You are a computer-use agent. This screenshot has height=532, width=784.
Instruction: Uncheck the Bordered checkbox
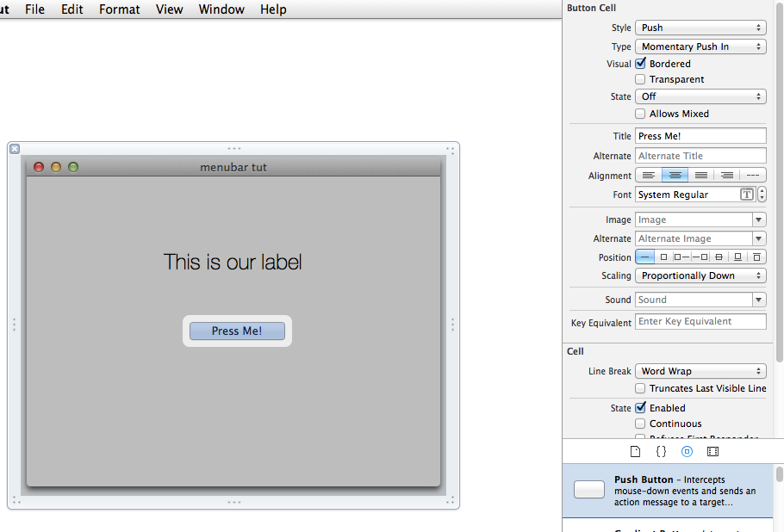click(x=640, y=64)
